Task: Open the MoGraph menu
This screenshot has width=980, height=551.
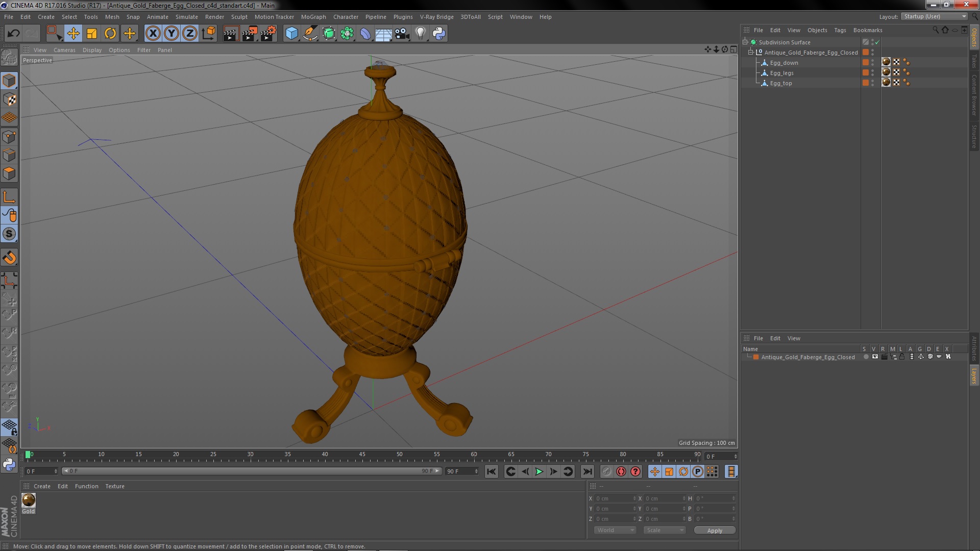Action: coord(313,17)
